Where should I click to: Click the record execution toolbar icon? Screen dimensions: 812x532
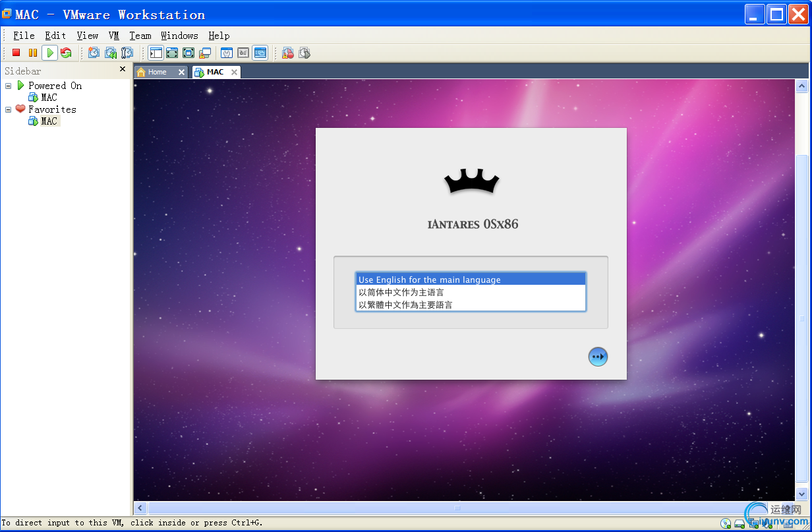click(288, 53)
